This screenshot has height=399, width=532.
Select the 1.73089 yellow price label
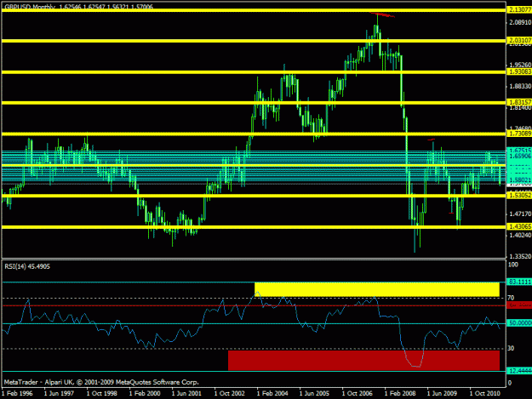tap(519, 134)
